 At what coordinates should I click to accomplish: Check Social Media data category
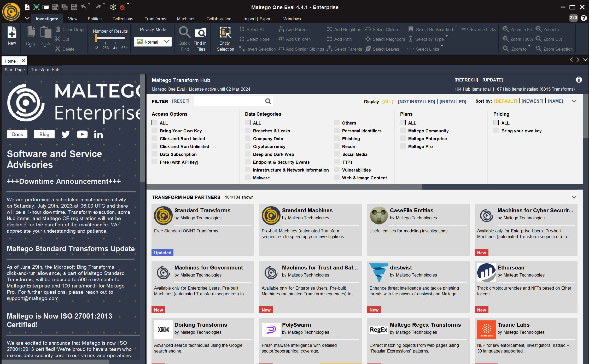(337, 154)
